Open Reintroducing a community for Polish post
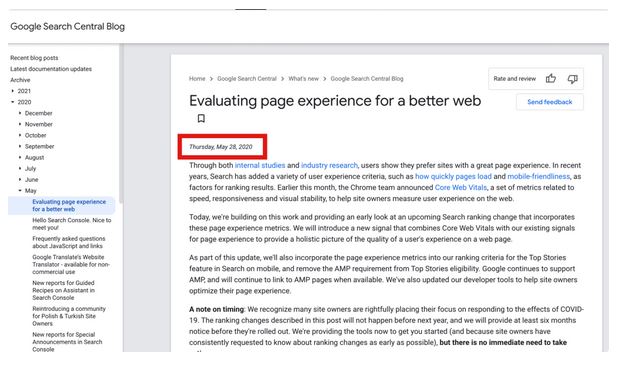622x374 pixels. 69,316
